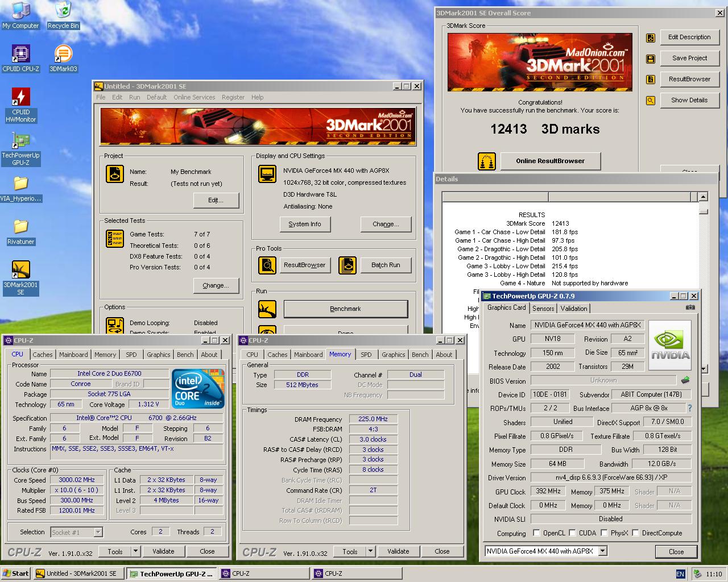
Task: Open Caches tab in CPU-Z CPU window
Action: pyautogui.click(x=43, y=355)
